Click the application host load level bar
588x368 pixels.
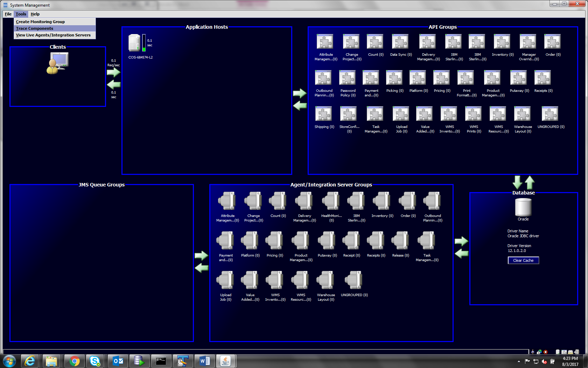(x=144, y=43)
